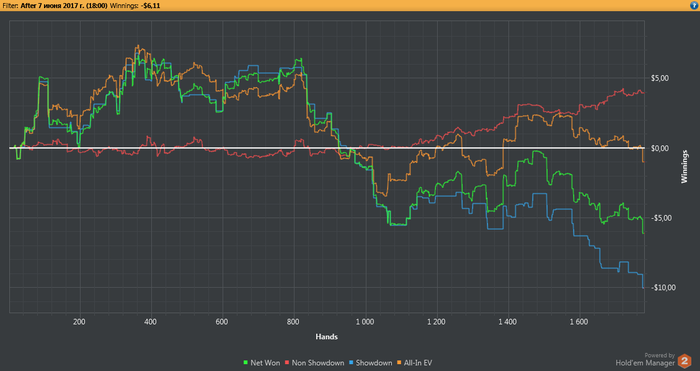Click the blue help icon in the top-right corner
This screenshot has height=371, width=700.
(695, 5)
